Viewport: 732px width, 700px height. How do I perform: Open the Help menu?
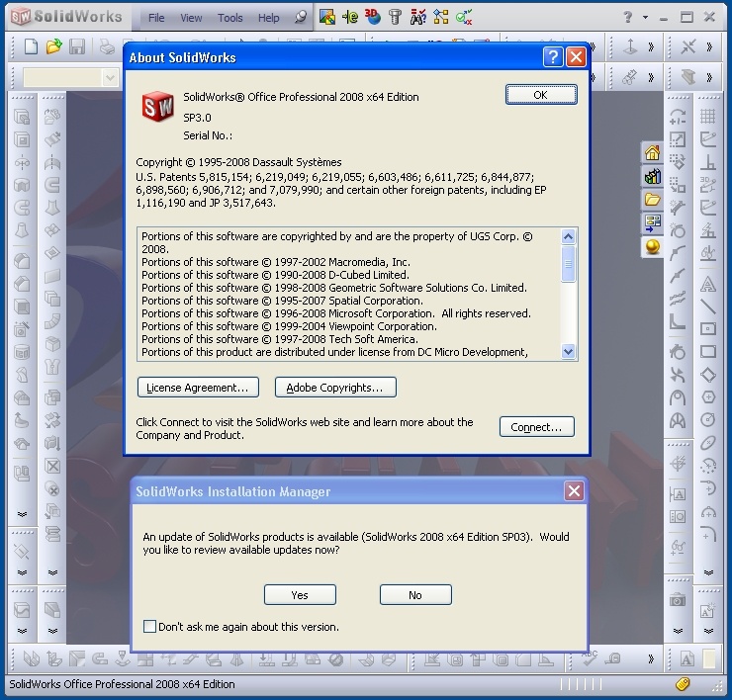[268, 18]
